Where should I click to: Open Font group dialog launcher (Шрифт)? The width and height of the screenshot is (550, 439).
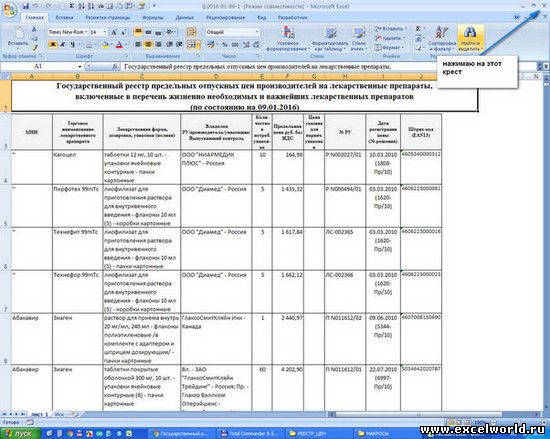(127, 56)
